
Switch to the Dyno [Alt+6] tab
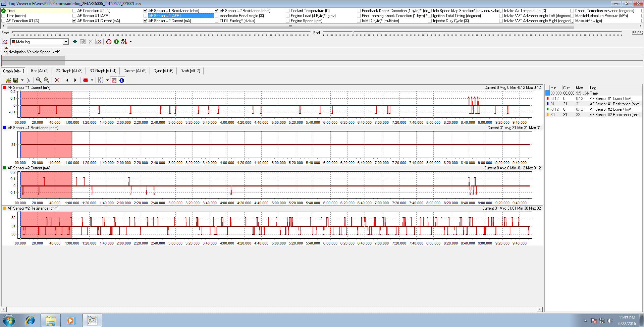tap(163, 71)
